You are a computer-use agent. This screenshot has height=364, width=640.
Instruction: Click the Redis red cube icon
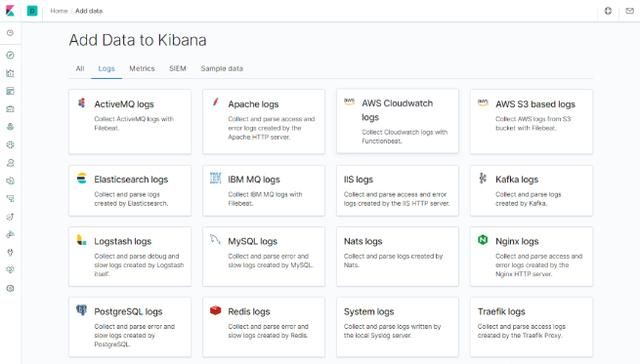pos(216,311)
